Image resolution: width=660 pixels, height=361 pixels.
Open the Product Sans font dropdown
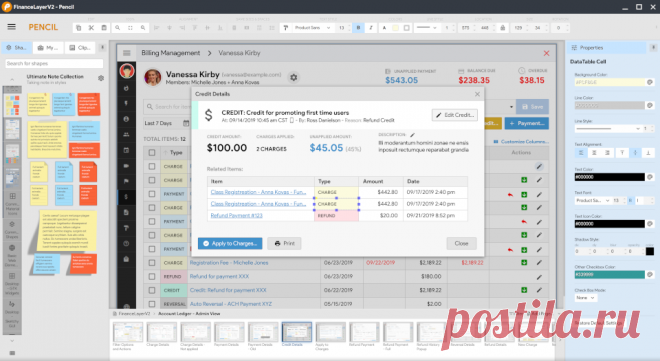tap(313, 28)
